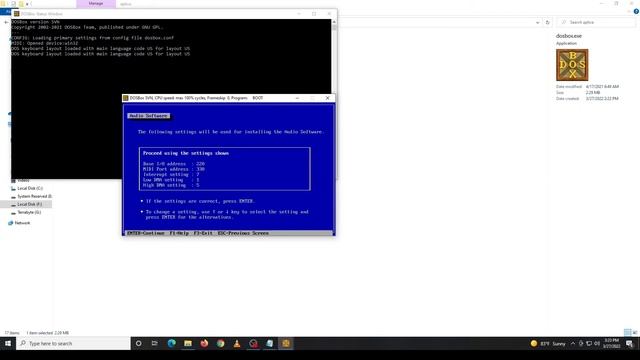The image size is (640, 360).
Task: Minimize the DOSBox emulator window
Action: coord(297,98)
